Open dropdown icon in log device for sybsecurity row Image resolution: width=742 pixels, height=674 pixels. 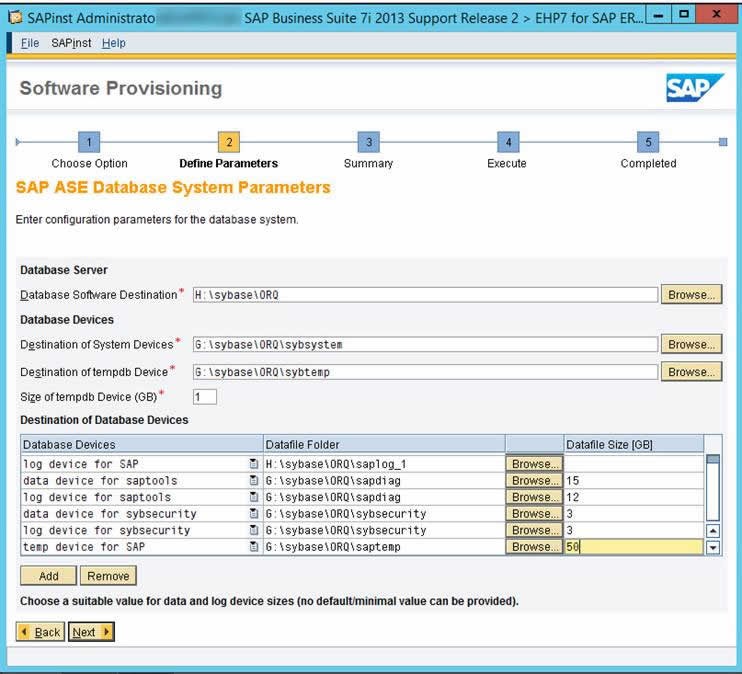(x=254, y=530)
